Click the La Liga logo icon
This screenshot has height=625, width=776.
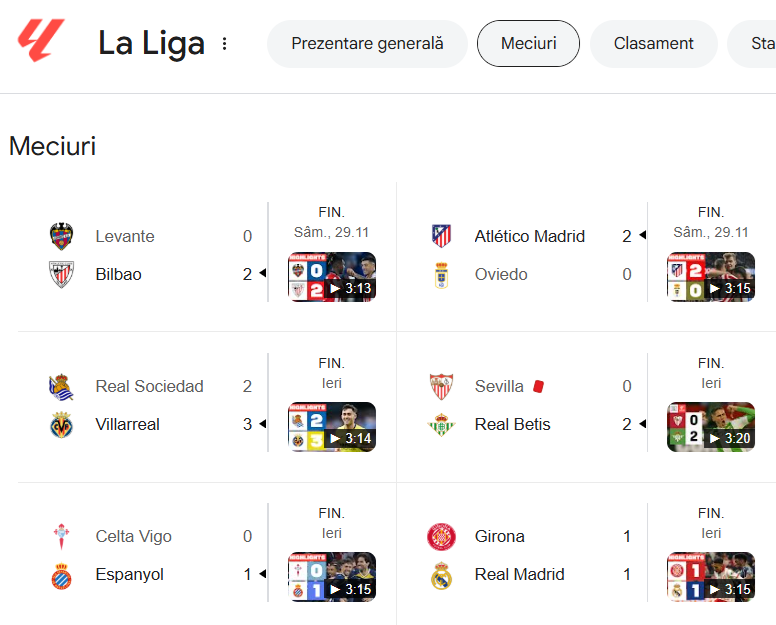point(40,42)
